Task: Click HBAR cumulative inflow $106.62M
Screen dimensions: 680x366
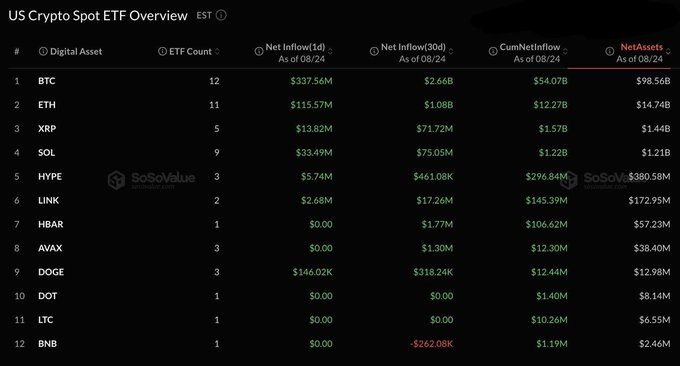Action: coord(546,224)
